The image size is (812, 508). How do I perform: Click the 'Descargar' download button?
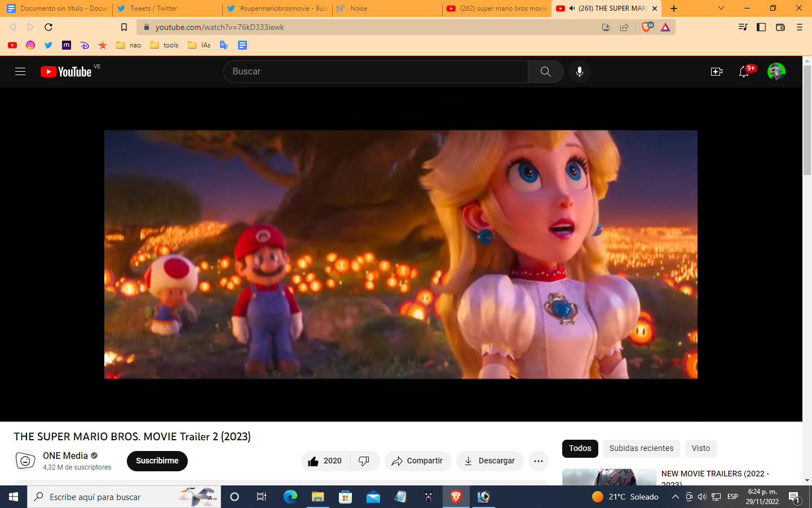click(490, 461)
